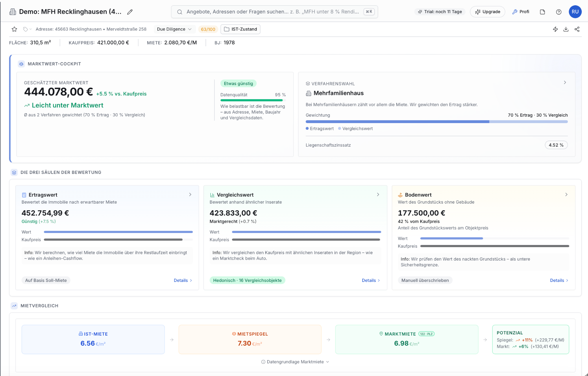This screenshot has width=588, height=376.
Task: Select the IST-Zustand folder button
Action: [x=240, y=29]
